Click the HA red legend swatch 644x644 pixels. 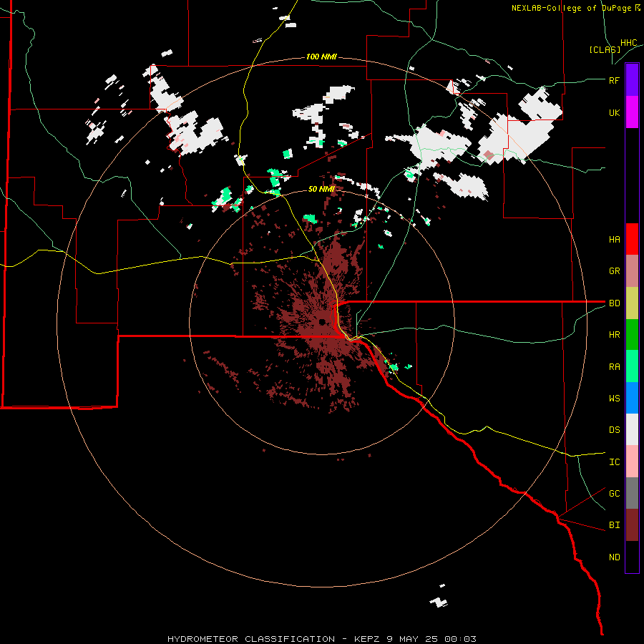[x=632, y=239]
